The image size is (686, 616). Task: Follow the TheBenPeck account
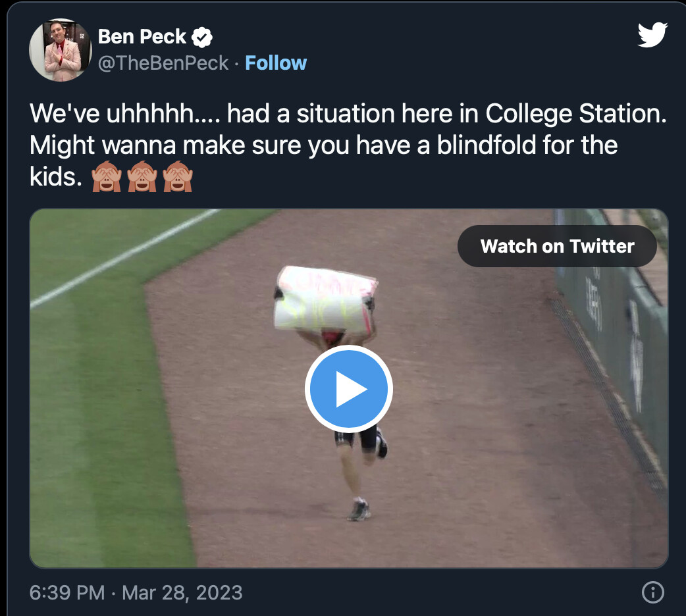pos(276,63)
